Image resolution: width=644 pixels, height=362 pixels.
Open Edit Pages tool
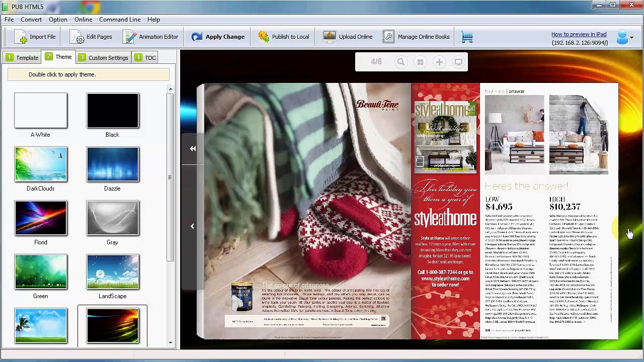click(x=91, y=37)
